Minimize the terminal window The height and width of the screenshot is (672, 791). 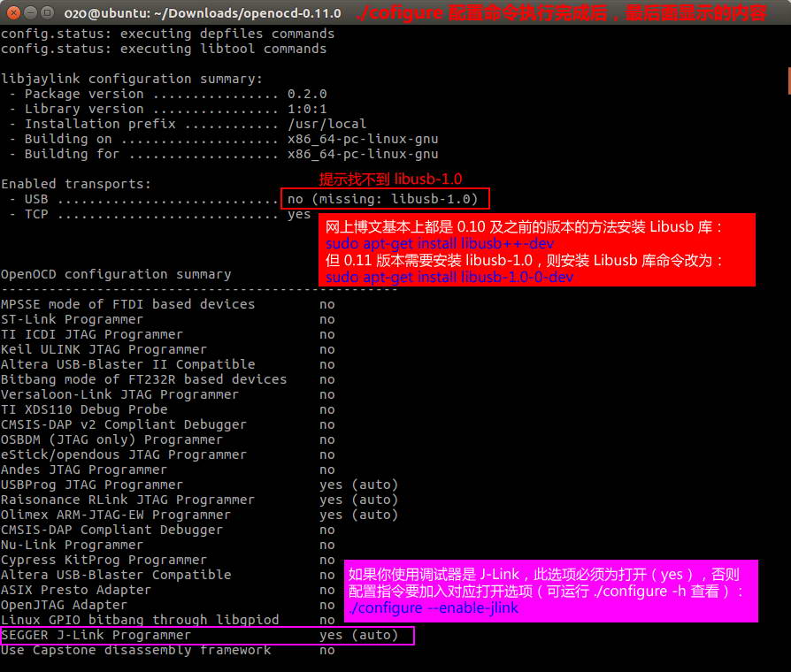(x=30, y=12)
